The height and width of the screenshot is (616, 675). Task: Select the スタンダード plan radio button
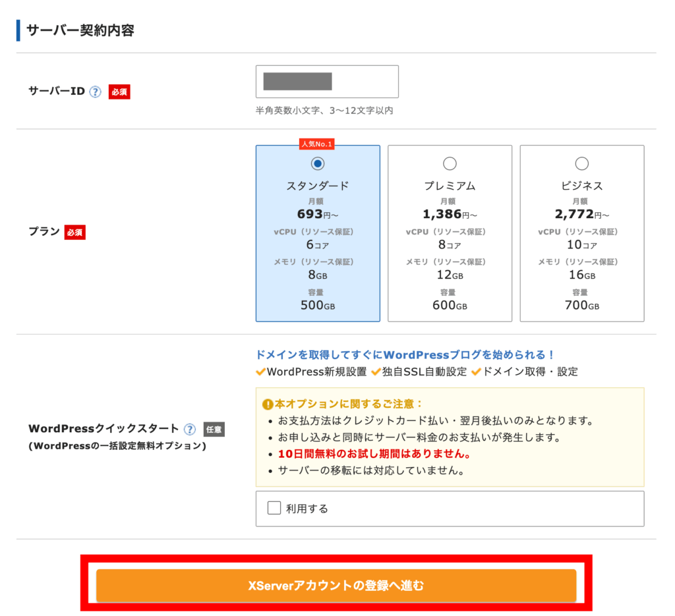coord(318,163)
